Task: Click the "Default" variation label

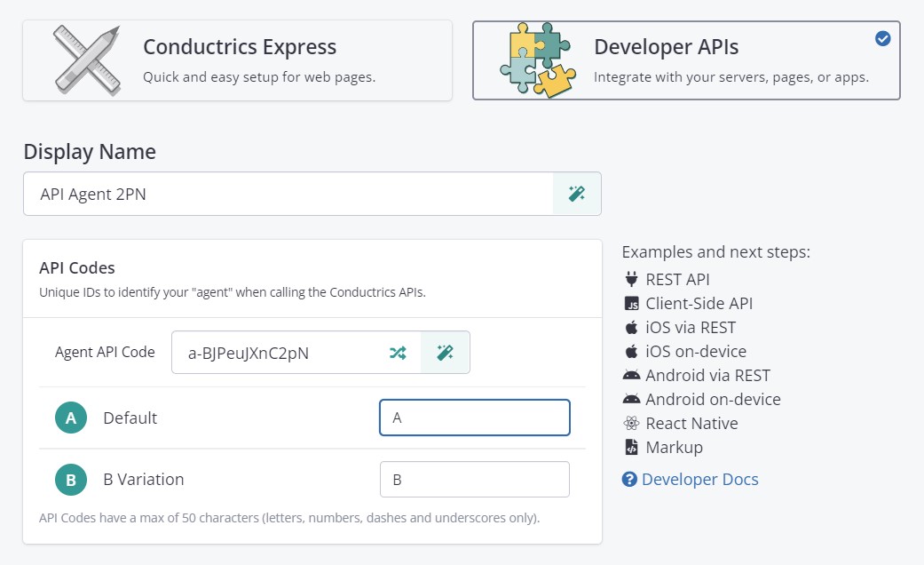Action: (130, 418)
